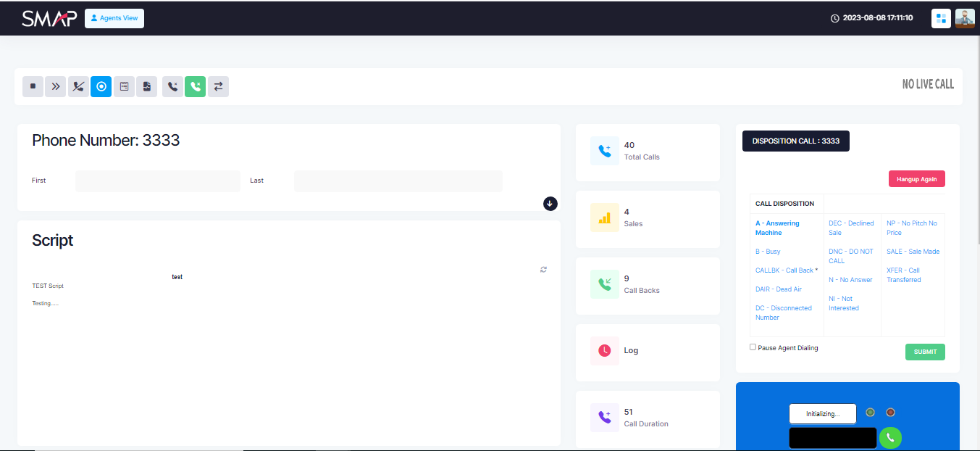Viewport: 980px width, 451px height.
Task: Select the skip forward toolbar icon
Action: tap(56, 86)
